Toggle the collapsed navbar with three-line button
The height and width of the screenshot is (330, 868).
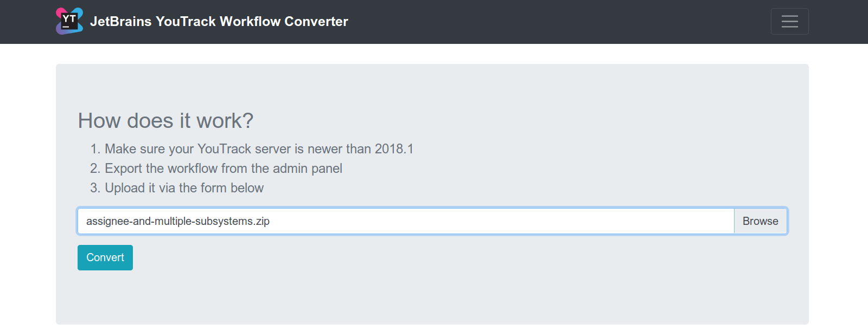(789, 21)
